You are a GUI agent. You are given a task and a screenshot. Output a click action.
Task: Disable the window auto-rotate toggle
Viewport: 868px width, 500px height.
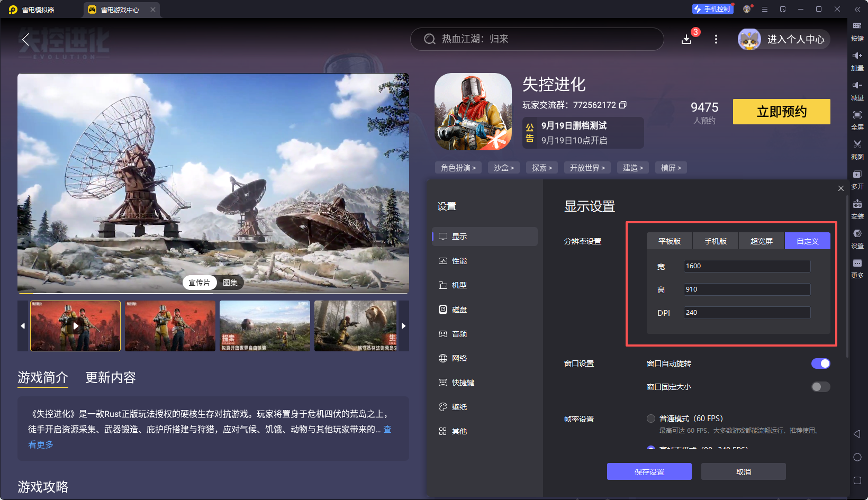coord(820,363)
